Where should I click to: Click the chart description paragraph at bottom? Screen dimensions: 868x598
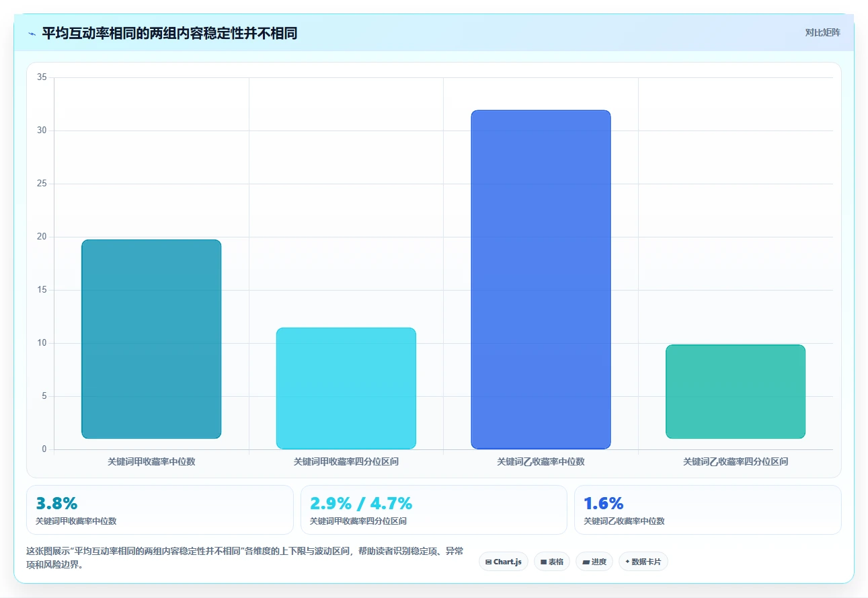pos(245,558)
